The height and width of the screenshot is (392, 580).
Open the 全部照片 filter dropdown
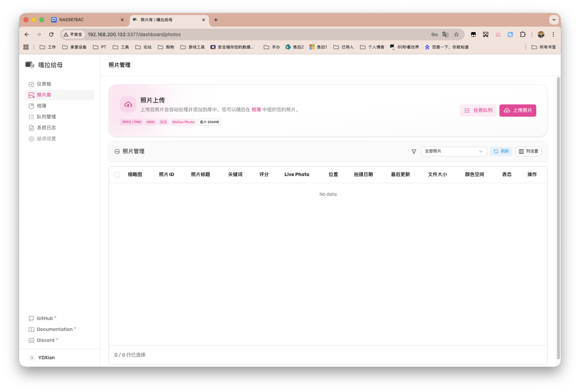click(454, 151)
